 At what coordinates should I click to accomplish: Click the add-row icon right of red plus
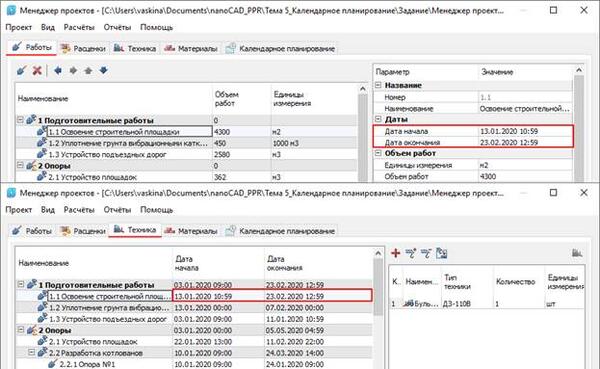(x=411, y=253)
